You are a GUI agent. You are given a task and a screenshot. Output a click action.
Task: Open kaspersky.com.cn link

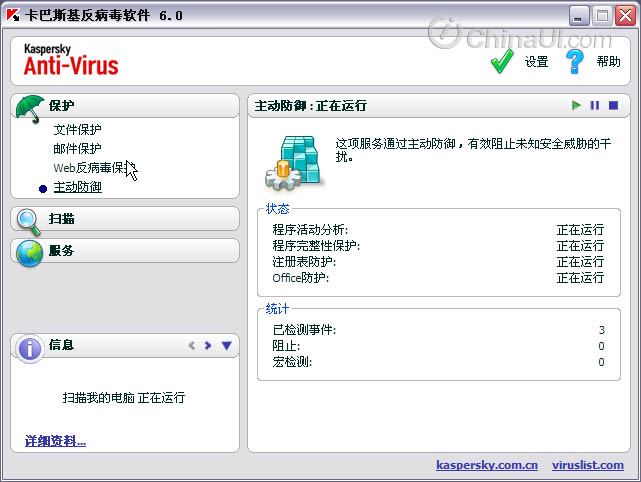tap(487, 465)
